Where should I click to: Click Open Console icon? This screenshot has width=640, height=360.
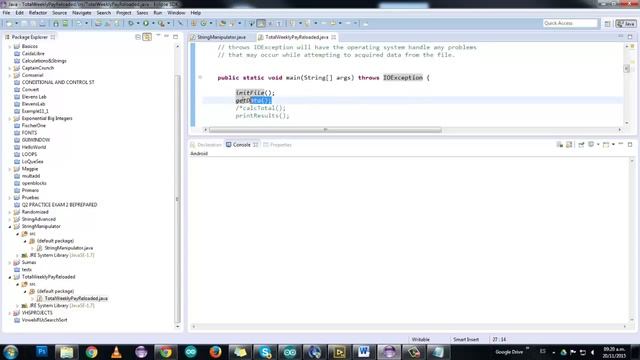tap(606, 144)
